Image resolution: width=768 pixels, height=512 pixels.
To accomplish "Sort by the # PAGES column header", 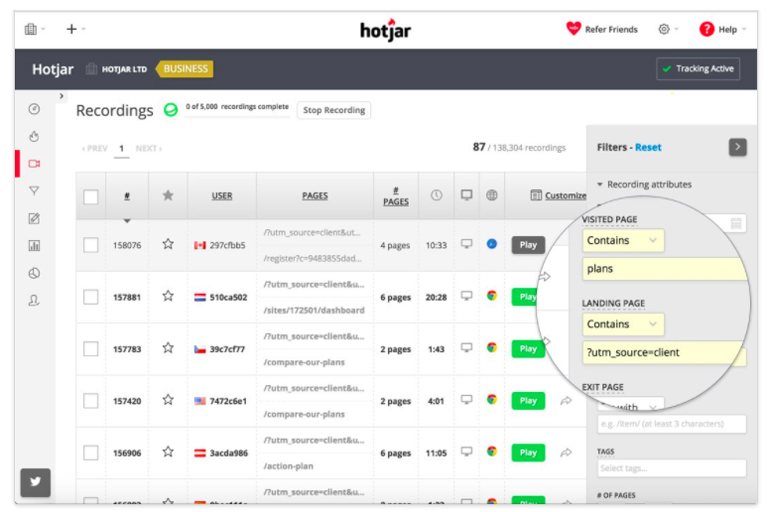I will click(396, 196).
